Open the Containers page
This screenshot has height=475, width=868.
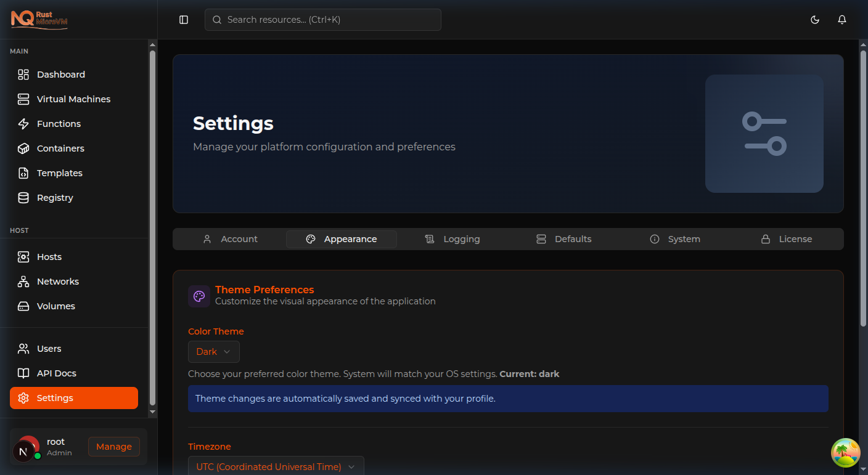coord(60,148)
